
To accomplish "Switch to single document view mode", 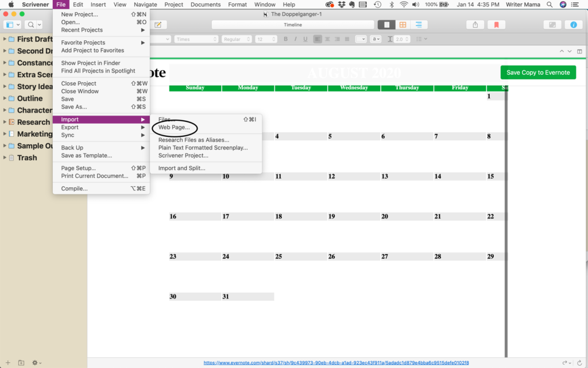I will 386,25.
